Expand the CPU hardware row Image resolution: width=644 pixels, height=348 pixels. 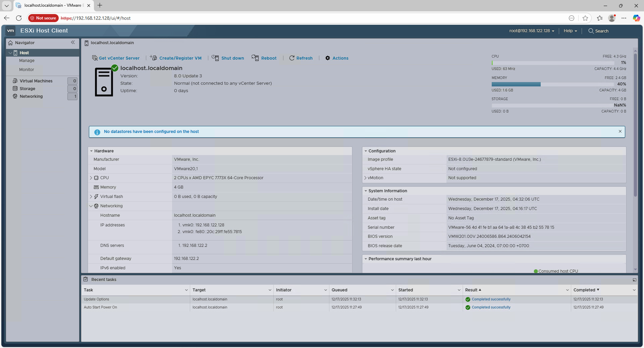pyautogui.click(x=91, y=178)
